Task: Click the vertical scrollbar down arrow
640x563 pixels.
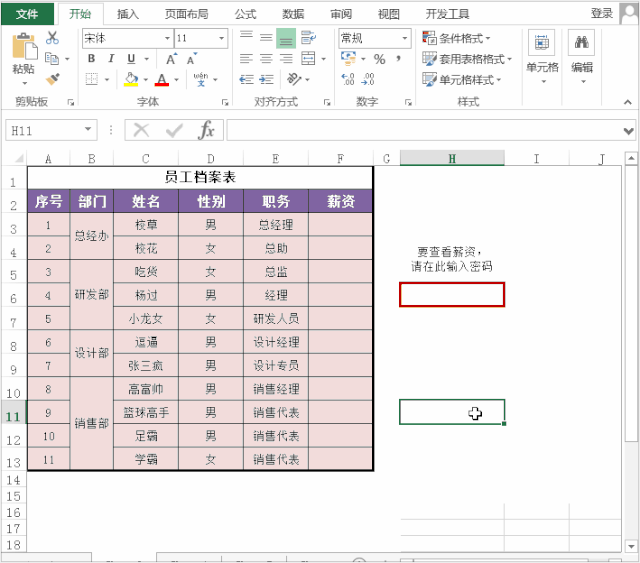Action: tap(631, 546)
